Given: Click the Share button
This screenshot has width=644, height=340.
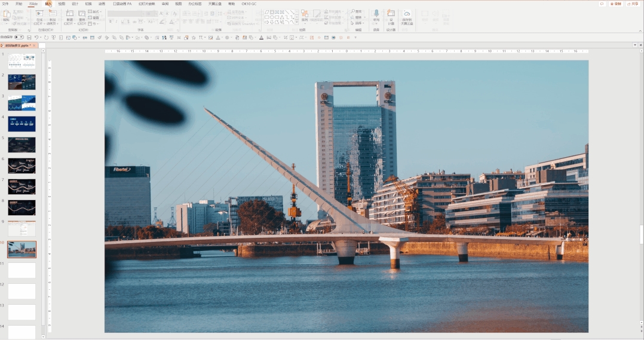Looking at the screenshot, I should pos(632,4).
